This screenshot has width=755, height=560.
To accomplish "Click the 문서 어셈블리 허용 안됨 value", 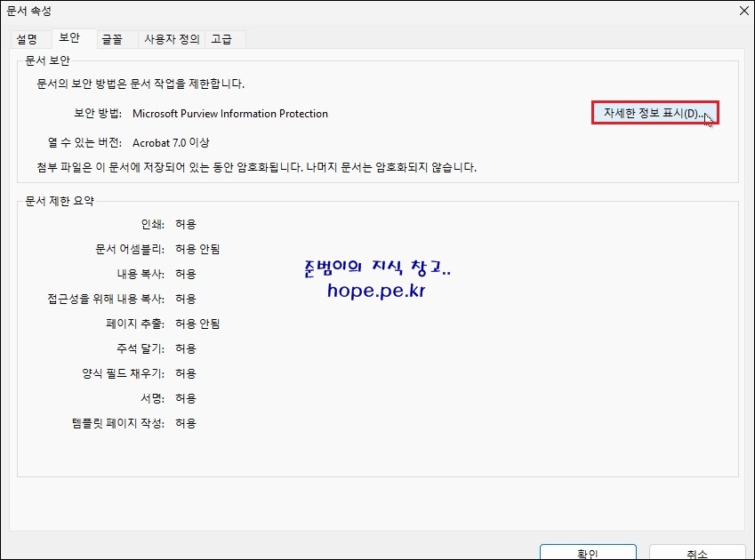I will click(x=197, y=249).
